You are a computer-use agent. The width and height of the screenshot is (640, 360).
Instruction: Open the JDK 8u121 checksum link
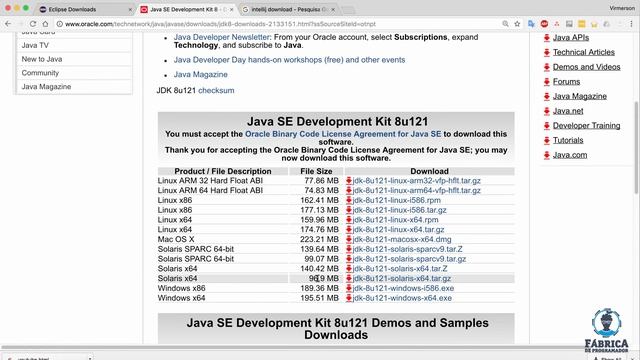pos(216,91)
